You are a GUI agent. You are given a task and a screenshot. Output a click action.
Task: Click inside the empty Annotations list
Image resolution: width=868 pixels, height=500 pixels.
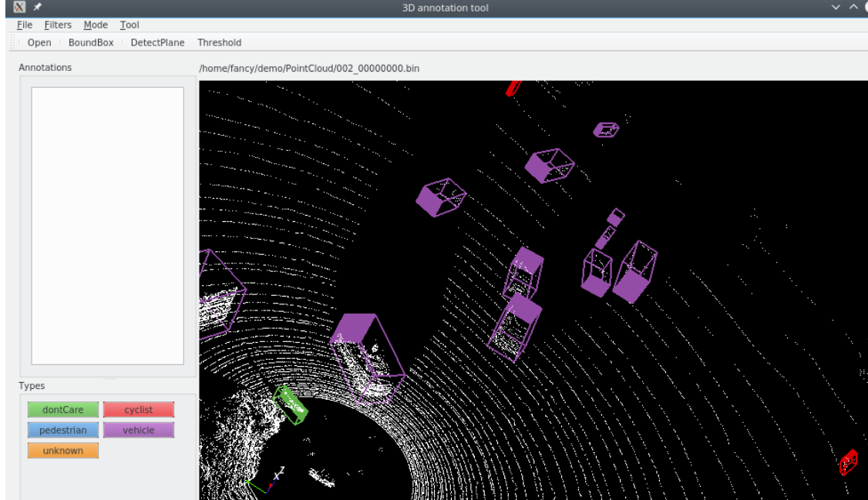pos(107,226)
